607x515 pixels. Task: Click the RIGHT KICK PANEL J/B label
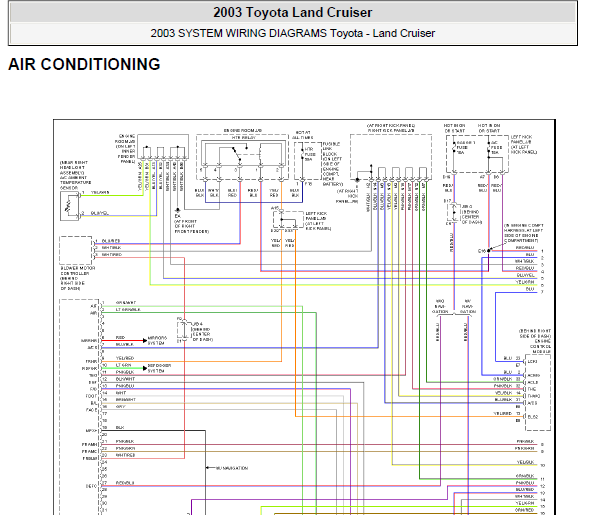pos(391,130)
